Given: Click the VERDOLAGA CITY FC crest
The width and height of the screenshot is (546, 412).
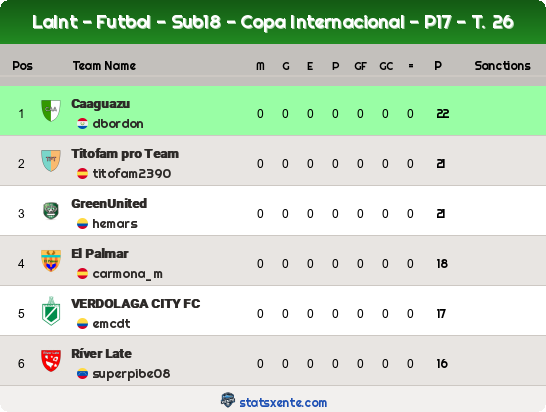Looking at the screenshot, I should (x=51, y=311).
